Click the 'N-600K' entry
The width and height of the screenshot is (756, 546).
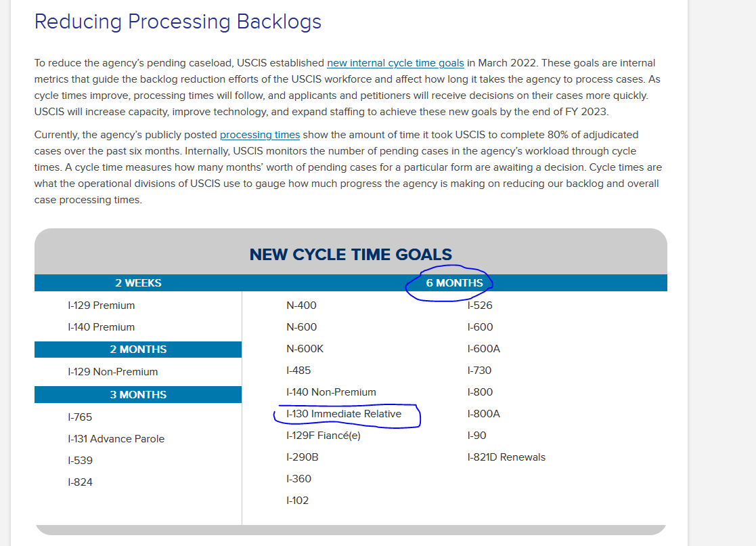305,349
